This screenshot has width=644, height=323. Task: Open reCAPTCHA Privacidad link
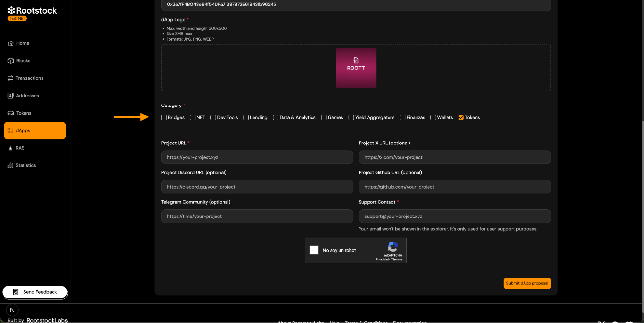[382, 260]
